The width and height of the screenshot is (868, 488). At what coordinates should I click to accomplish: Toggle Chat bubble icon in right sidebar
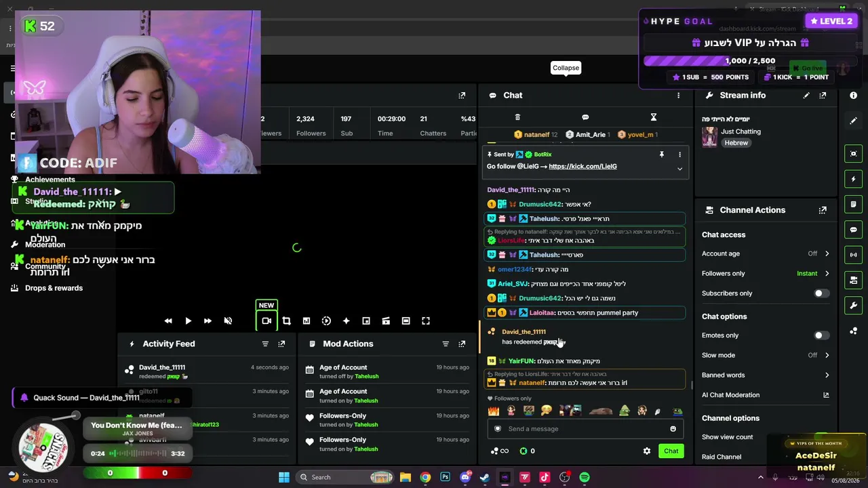[x=853, y=230]
